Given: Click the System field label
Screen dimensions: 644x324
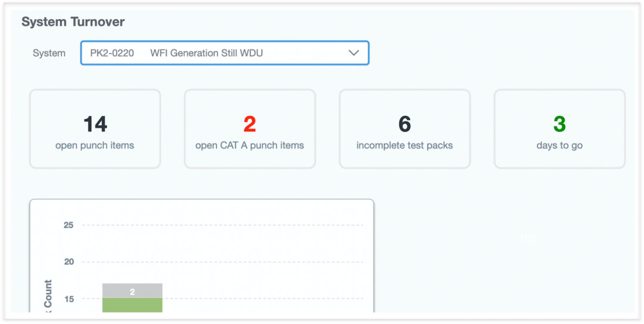Looking at the screenshot, I should click(49, 53).
